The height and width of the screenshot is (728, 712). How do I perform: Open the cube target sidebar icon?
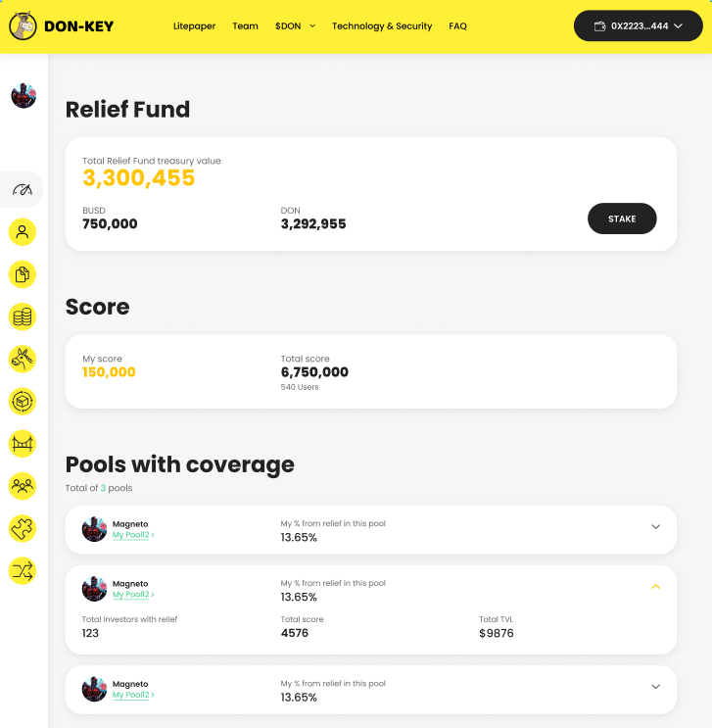[x=23, y=401]
